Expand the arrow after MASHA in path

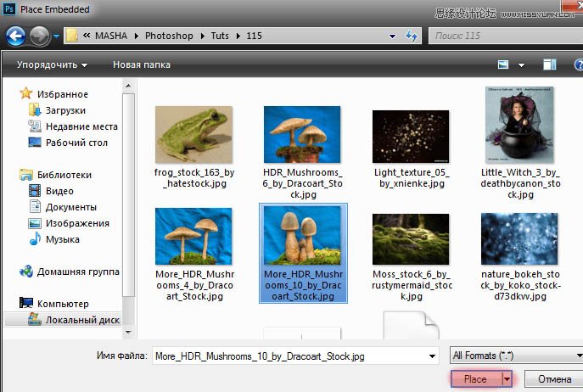(136, 36)
